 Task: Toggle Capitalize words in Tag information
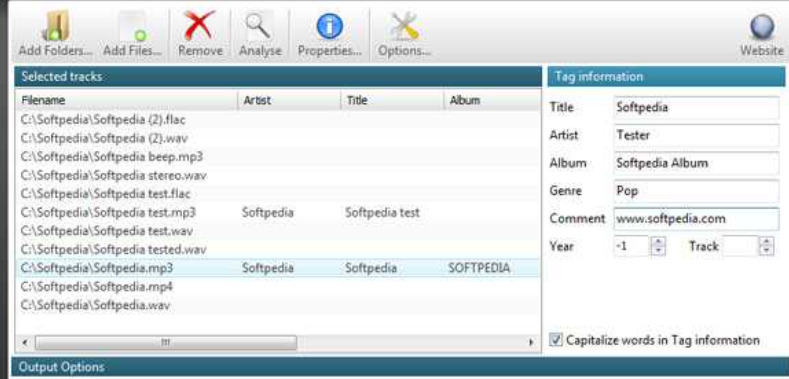556,340
